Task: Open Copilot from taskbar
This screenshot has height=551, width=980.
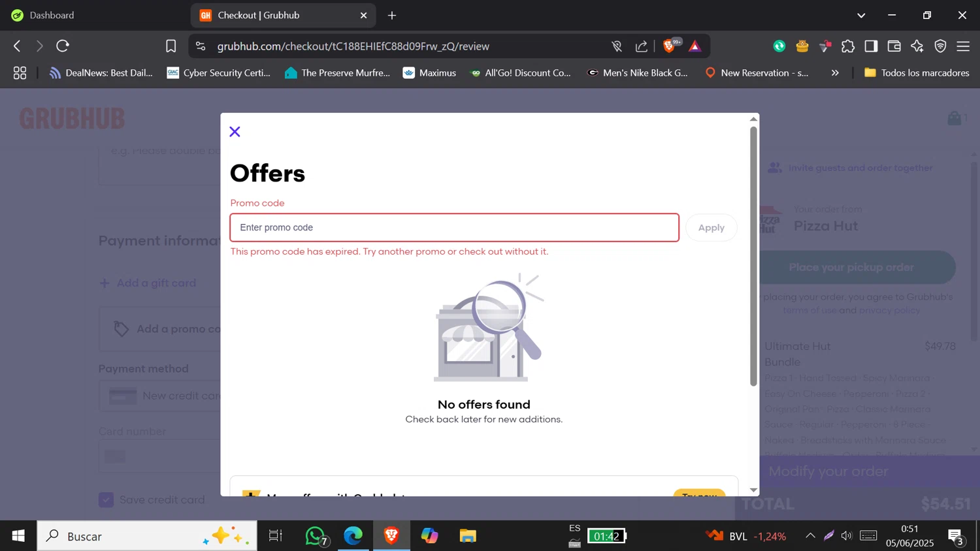Action: coord(430,536)
